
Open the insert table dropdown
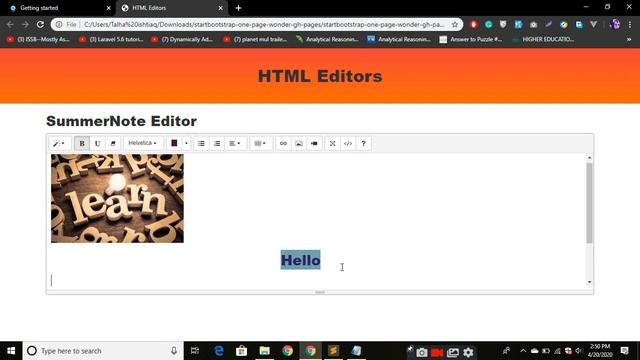(x=260, y=143)
